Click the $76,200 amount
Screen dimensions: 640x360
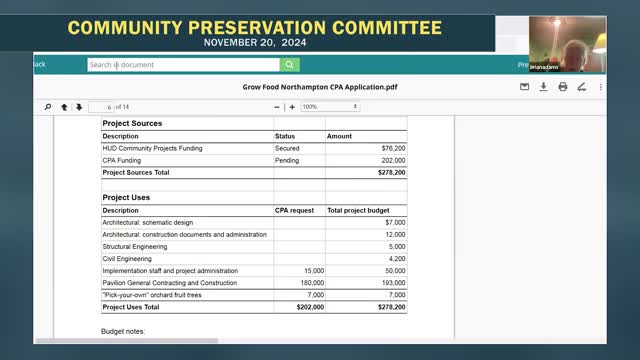pos(393,148)
